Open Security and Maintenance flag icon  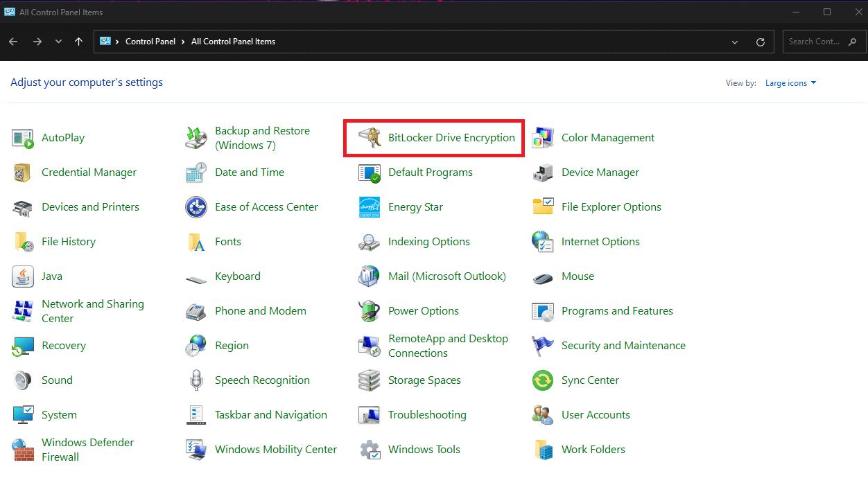543,346
